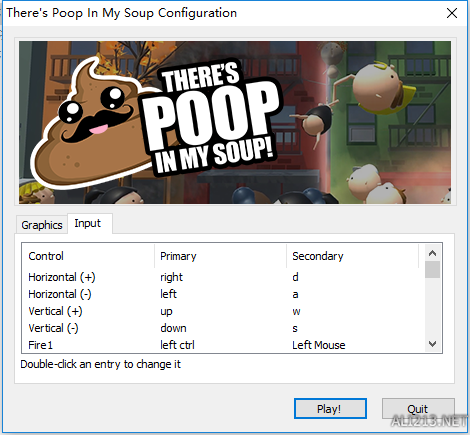Click the Quit button
Screen dimensions: 470x435
tap(418, 409)
